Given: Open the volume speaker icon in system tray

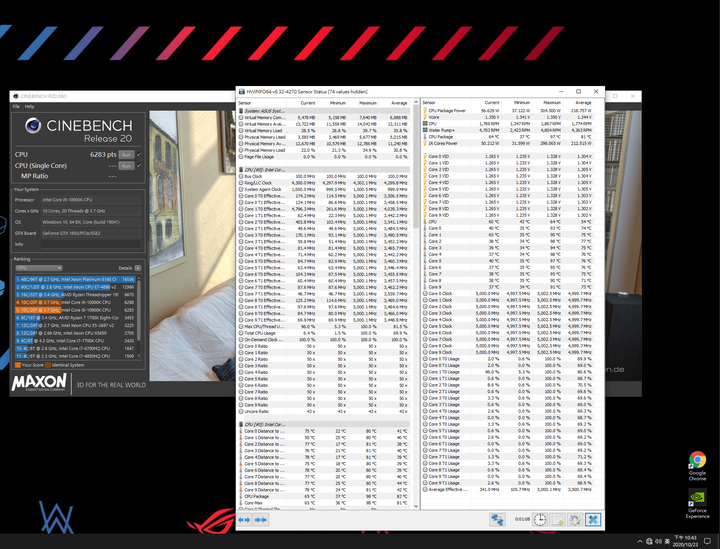Looking at the screenshot, I should pyautogui.click(x=658, y=542).
